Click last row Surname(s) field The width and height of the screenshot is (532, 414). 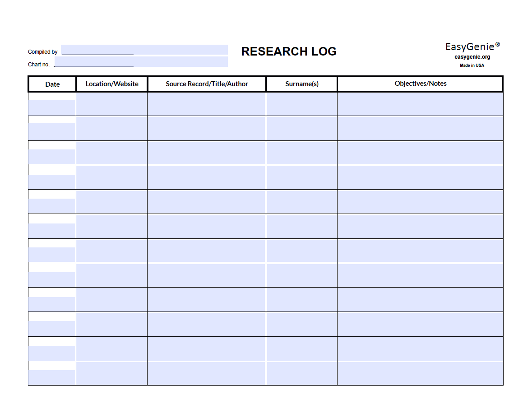tap(301, 373)
